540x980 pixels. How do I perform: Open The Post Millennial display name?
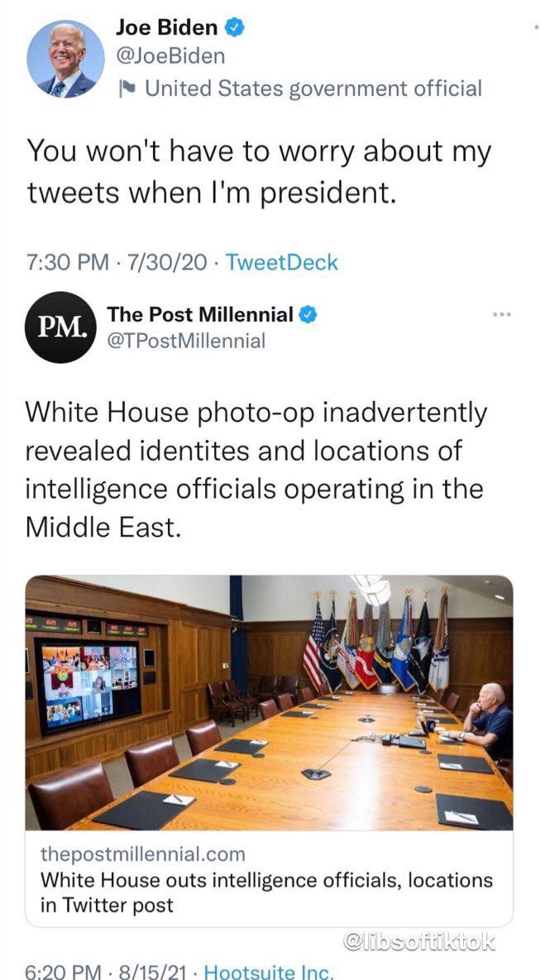coord(199,314)
